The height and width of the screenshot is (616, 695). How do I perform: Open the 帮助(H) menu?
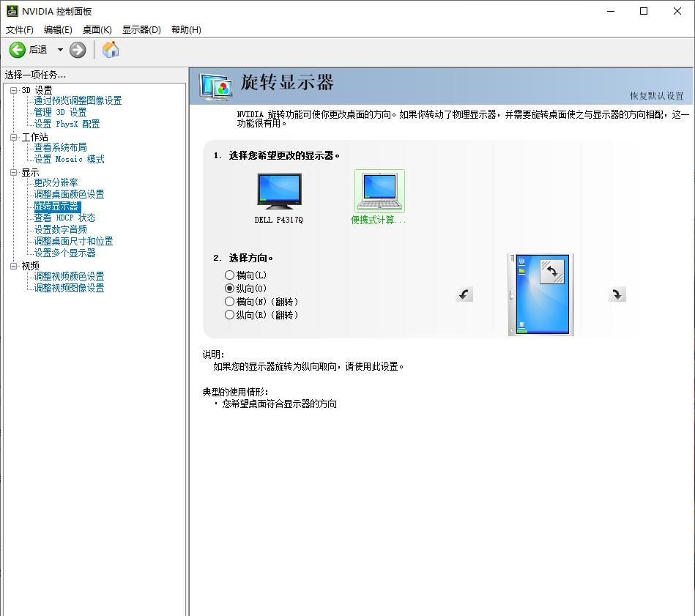186,29
